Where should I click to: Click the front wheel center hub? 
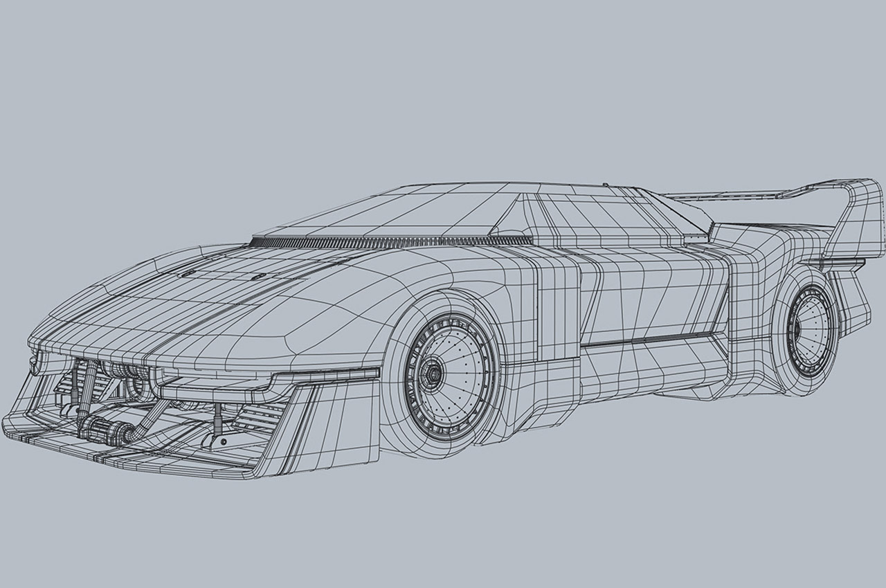[x=434, y=374]
